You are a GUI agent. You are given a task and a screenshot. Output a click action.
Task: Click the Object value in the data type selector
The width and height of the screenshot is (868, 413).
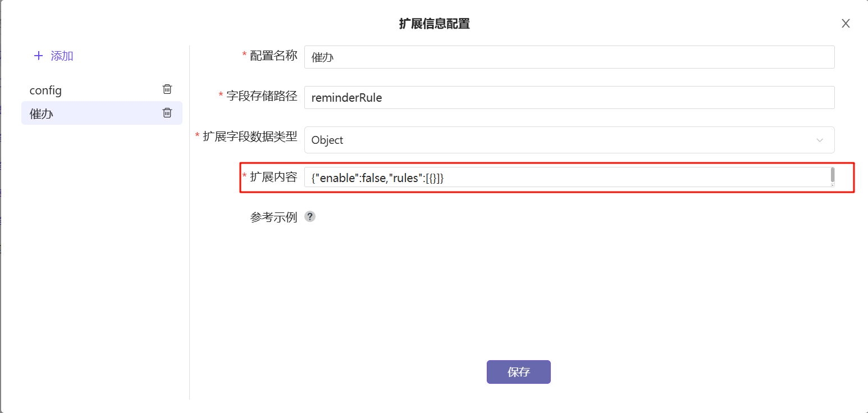(327, 140)
